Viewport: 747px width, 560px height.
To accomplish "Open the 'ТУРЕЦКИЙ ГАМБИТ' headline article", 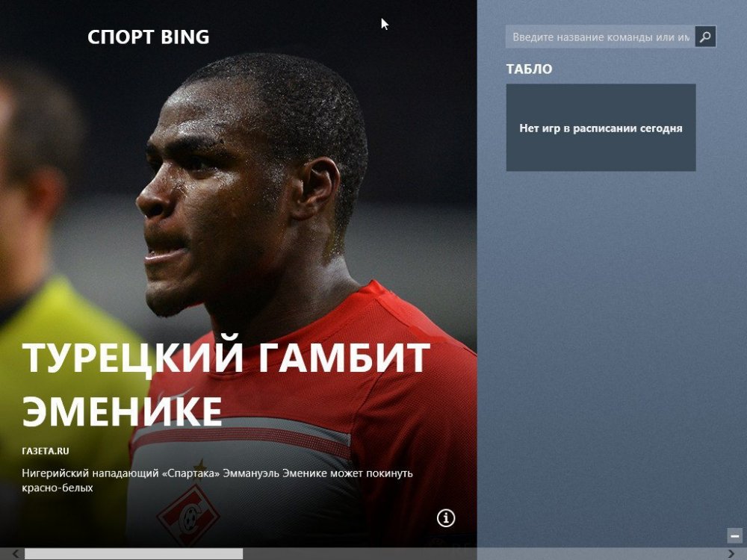I will 226,357.
